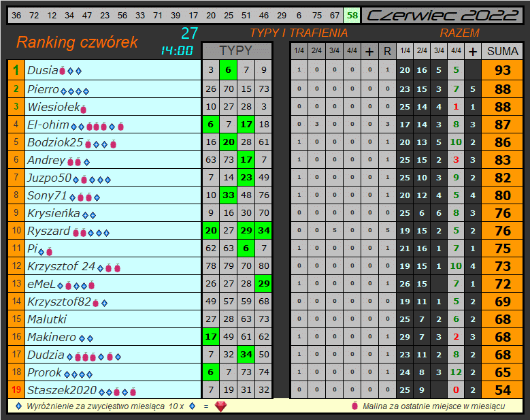Click Sony71's highlighted pick 33

[x=228, y=195]
